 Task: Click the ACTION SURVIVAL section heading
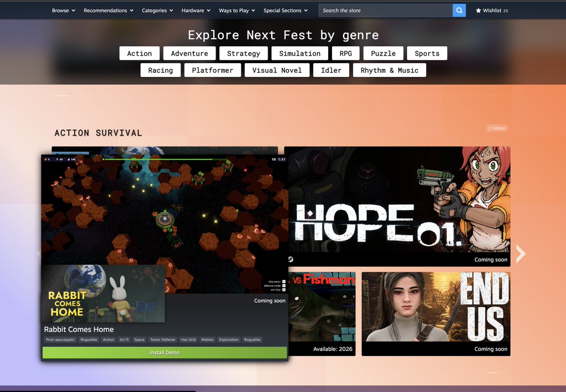98,133
